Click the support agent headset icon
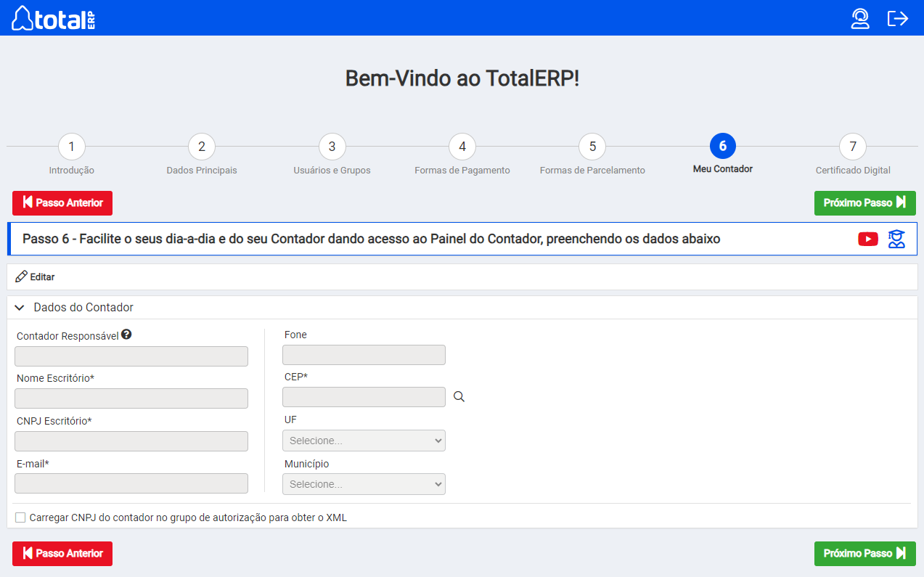Image resolution: width=924 pixels, height=577 pixels. point(860,18)
